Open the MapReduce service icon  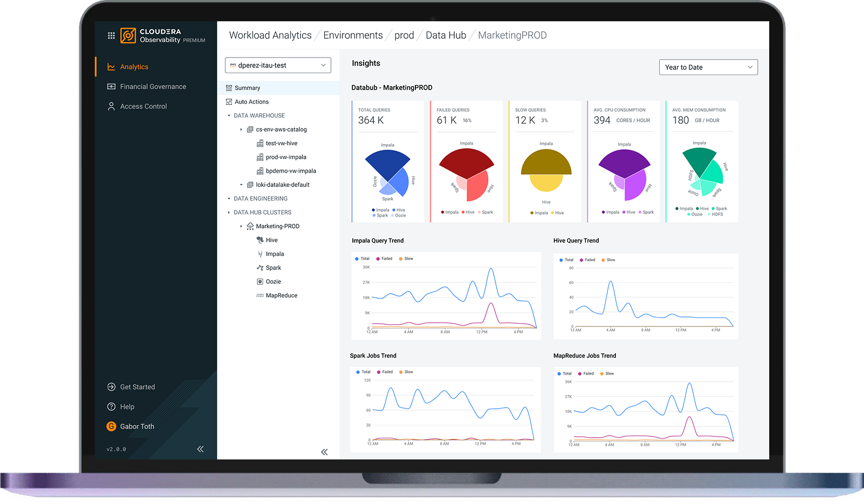260,295
